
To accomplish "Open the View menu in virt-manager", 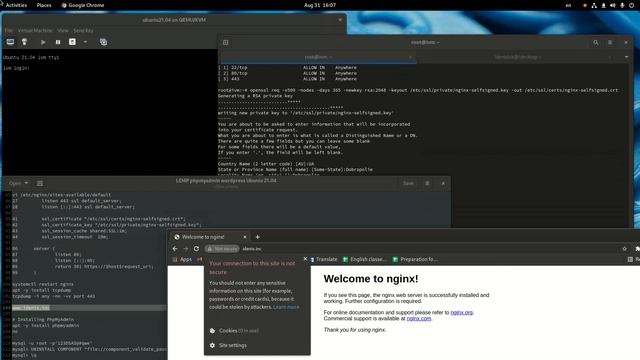I will 62,31.
